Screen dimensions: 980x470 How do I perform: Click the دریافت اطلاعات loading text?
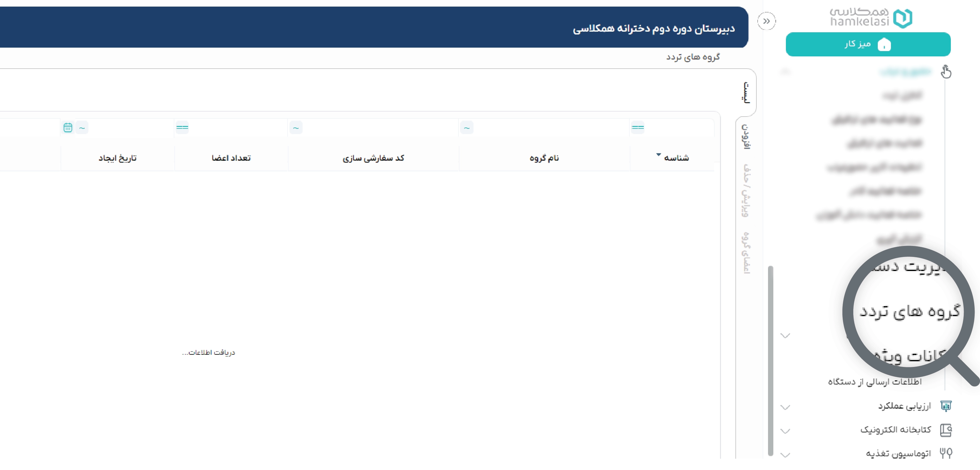coord(209,352)
